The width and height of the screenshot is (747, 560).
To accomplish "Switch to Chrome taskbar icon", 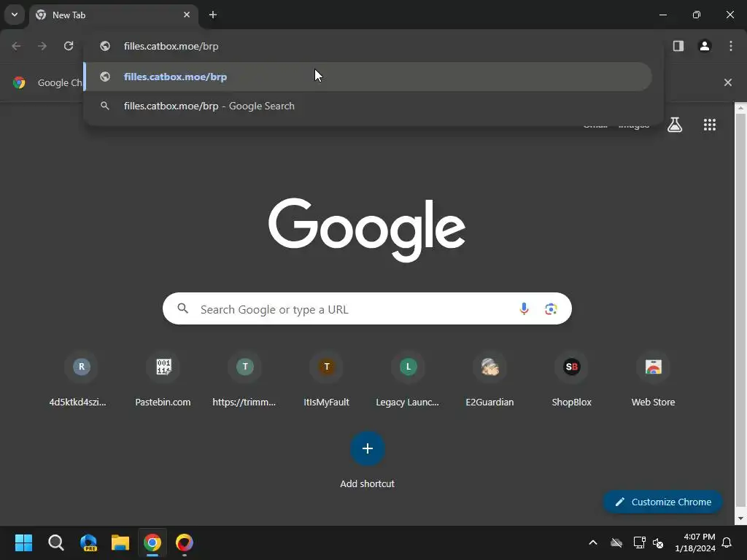I will (152, 542).
